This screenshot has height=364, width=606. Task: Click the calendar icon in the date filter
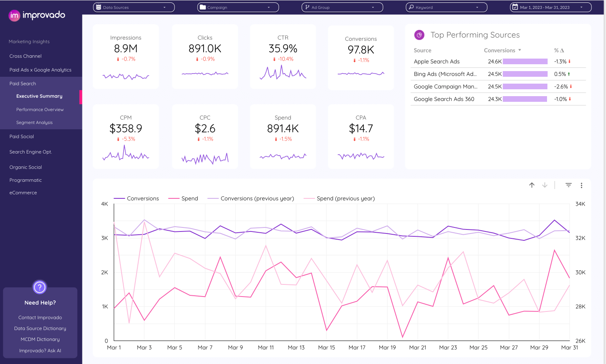[515, 7]
